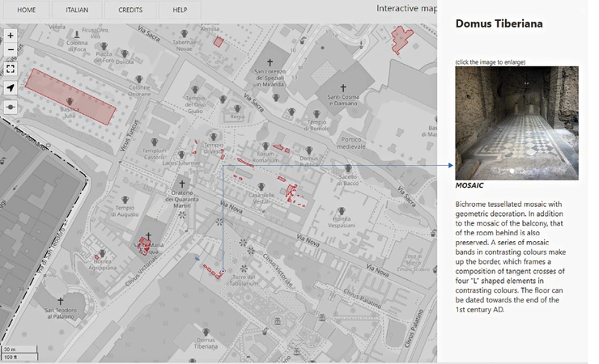Switch language via ITALIAN menu item
The image size is (599, 364).
point(77,10)
